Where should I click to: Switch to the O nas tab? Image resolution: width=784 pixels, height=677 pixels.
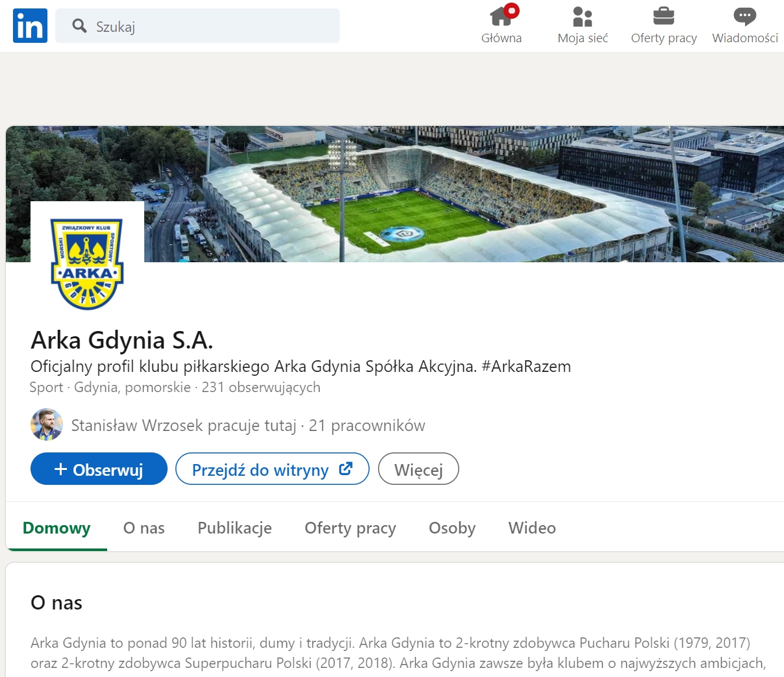144,528
